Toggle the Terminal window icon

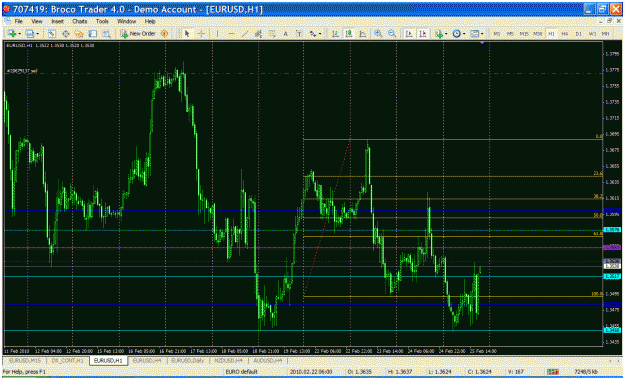coord(92,34)
